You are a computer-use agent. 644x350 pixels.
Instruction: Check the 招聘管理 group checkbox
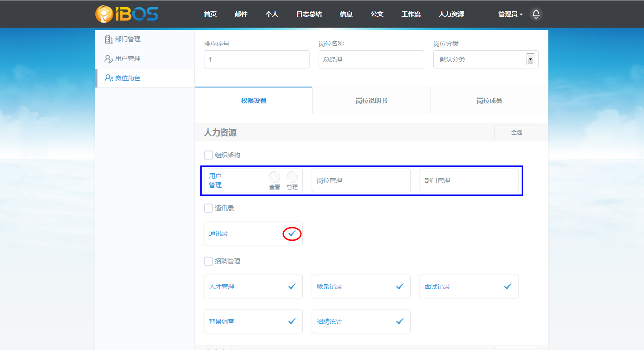[208, 261]
